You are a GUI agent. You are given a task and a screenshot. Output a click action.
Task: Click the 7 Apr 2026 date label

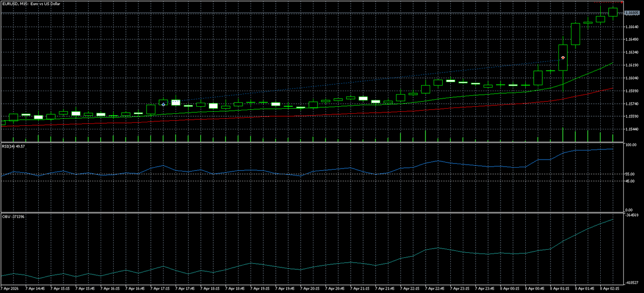pos(10,289)
